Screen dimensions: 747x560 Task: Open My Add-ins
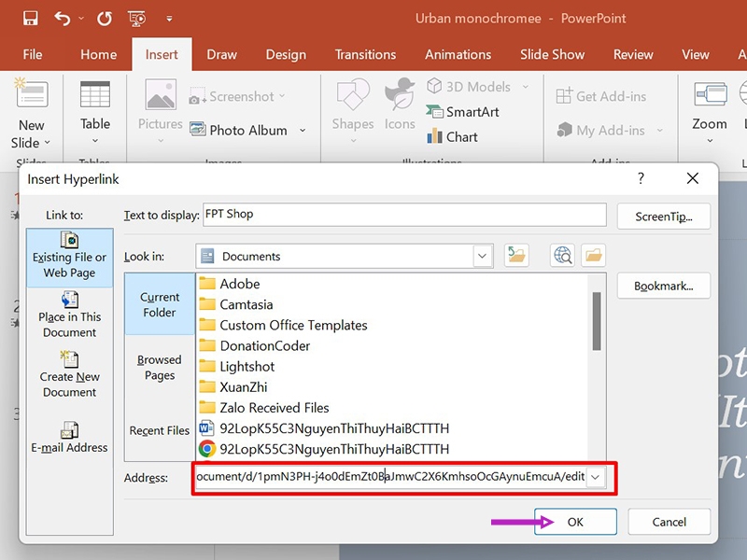[600, 130]
